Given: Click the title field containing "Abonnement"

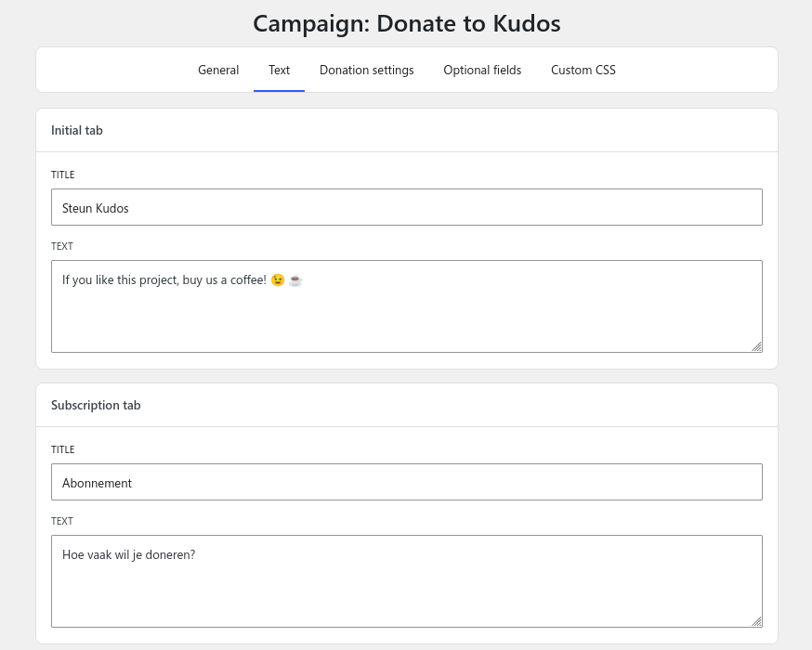Looking at the screenshot, I should pyautogui.click(x=406, y=482).
